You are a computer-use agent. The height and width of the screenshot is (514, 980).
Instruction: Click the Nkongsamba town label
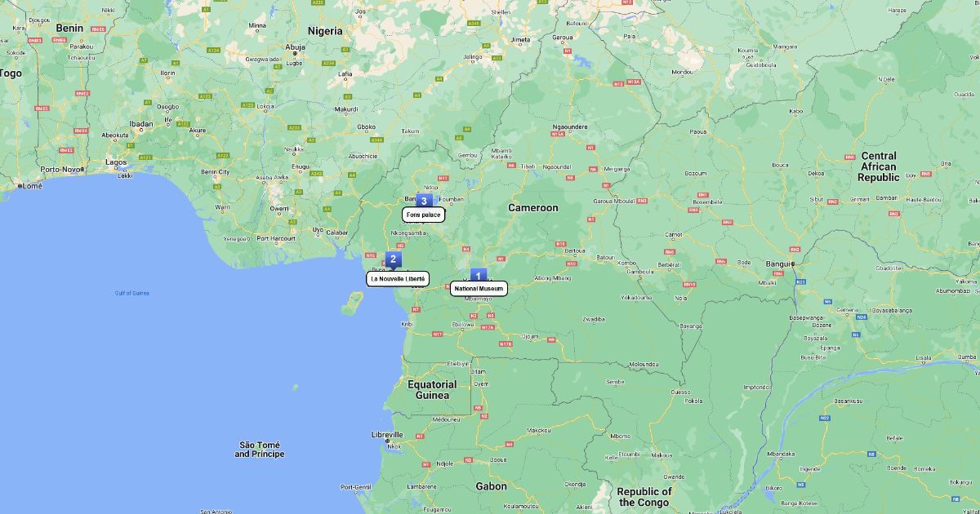408,233
